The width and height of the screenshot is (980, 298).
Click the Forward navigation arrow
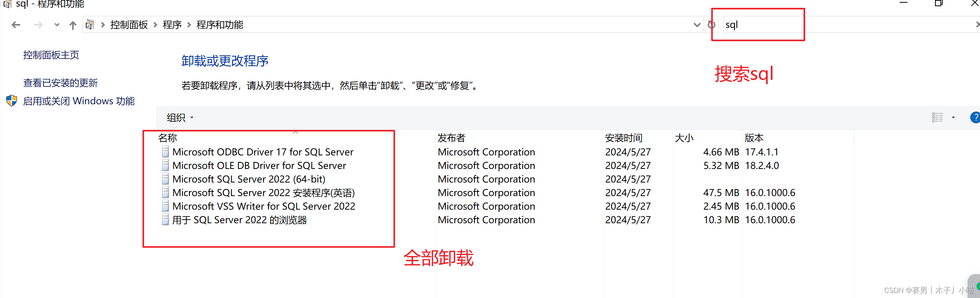click(38, 25)
